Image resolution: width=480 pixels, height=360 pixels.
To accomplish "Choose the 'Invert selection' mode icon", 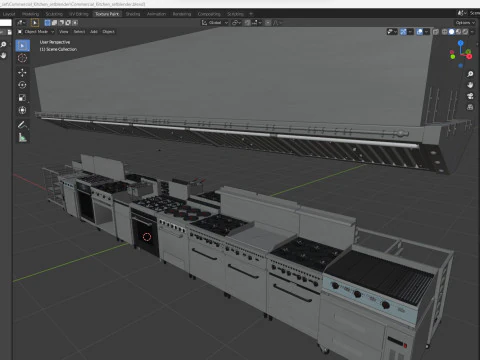I will [x=68, y=23].
